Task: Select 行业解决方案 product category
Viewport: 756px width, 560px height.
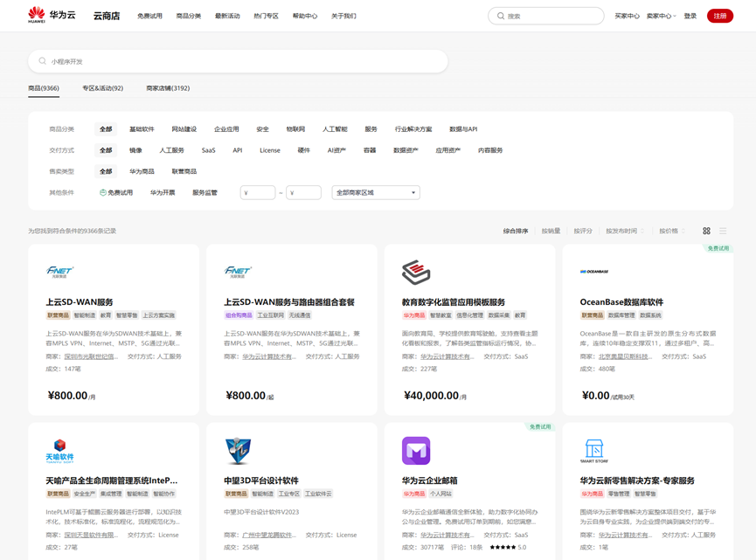Action: pos(413,129)
